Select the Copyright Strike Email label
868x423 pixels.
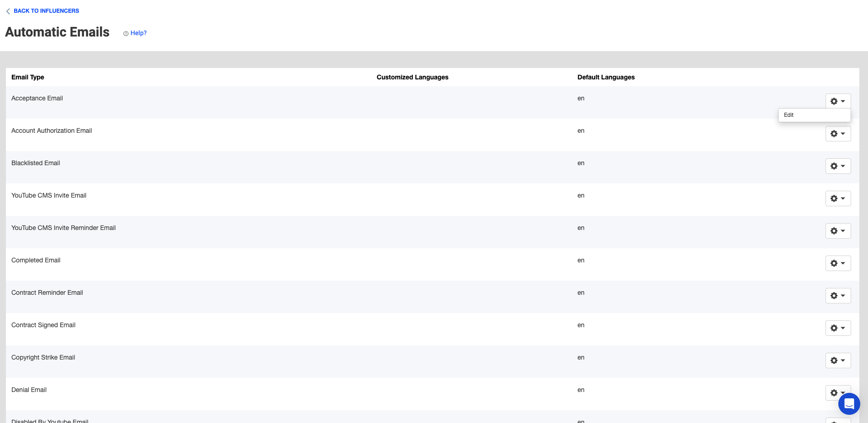43,357
